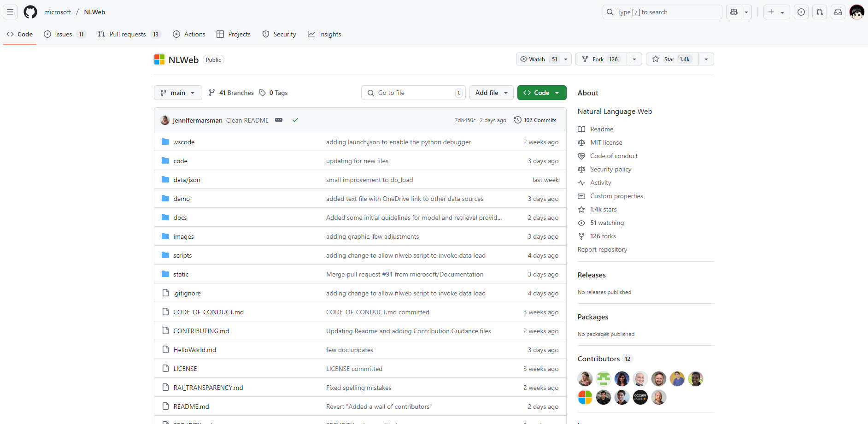
Task: Star the NLWeb repository
Action: tap(672, 59)
